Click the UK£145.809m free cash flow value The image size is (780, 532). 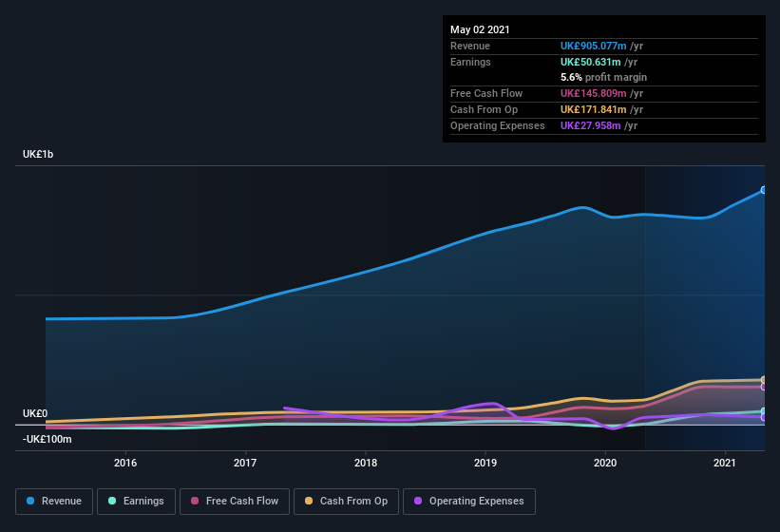point(594,93)
